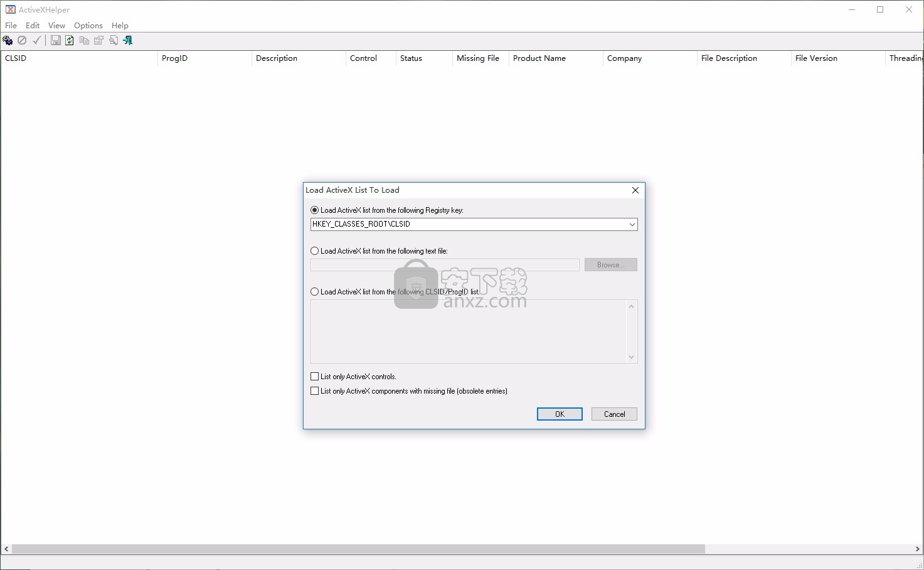The width and height of the screenshot is (924, 570).
Task: Close the Load ActiveX List To Load dialog
Action: point(635,190)
